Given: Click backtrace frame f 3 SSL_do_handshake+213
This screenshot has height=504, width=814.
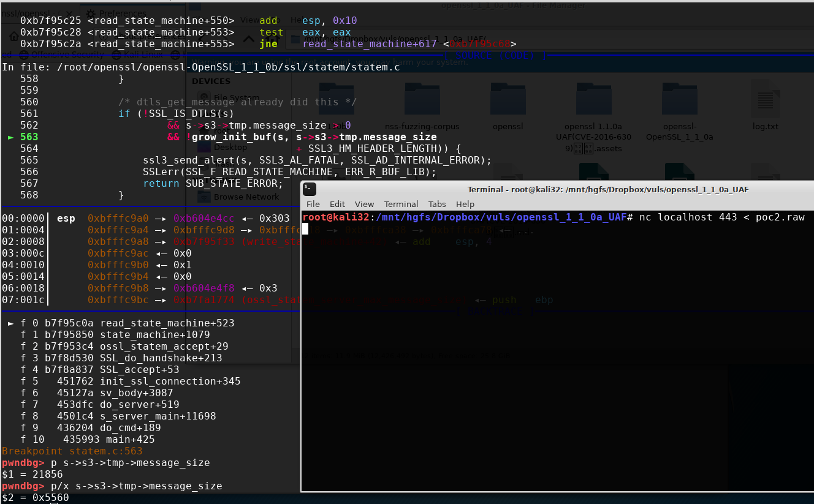Looking at the screenshot, I should pos(121,358).
